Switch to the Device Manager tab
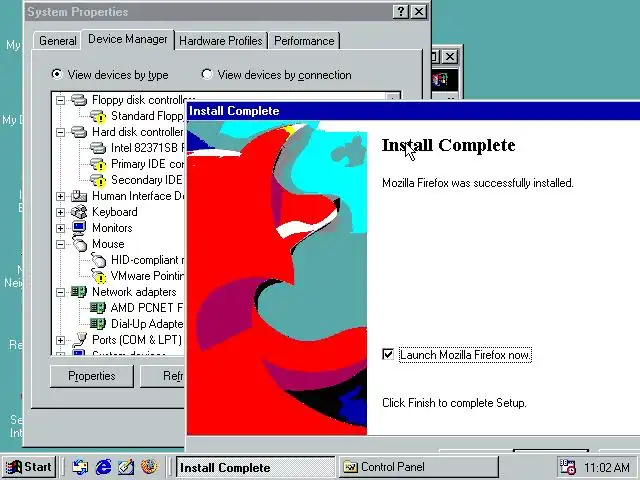Screen dimensions: 640x480 (128, 39)
